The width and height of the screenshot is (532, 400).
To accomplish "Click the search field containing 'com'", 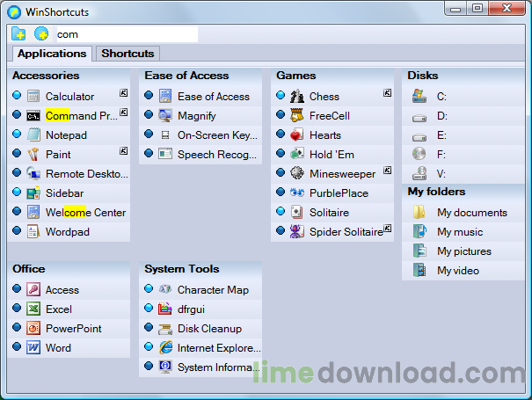I will [x=128, y=34].
